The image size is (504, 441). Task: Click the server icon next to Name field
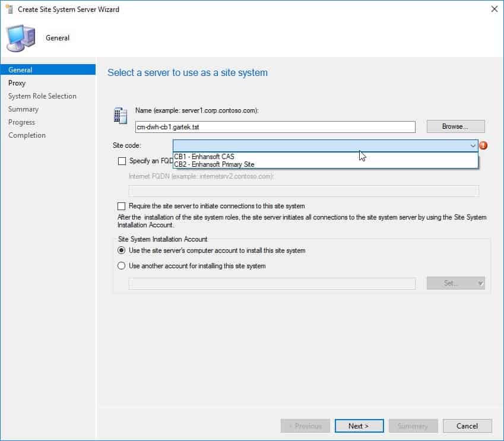[120, 116]
